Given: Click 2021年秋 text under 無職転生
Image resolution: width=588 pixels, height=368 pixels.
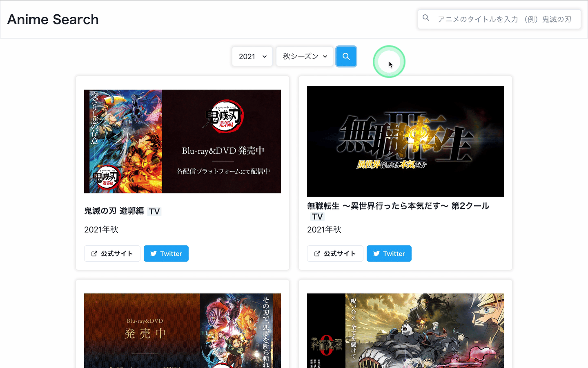Looking at the screenshot, I should [324, 230].
